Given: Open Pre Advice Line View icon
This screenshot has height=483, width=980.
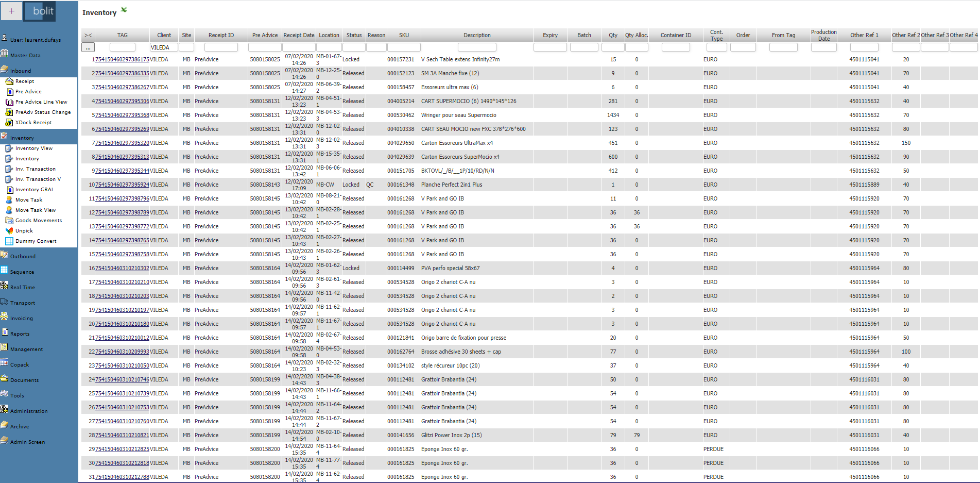Looking at the screenshot, I should (x=9, y=102).
